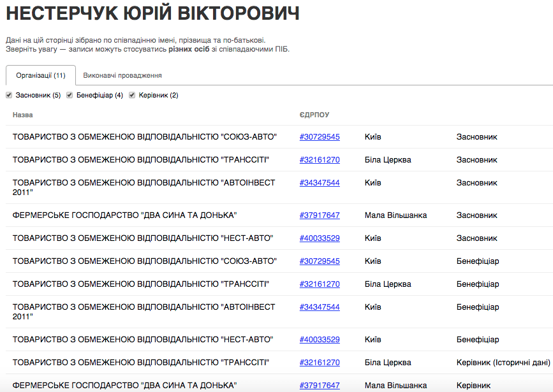Open link #30729545 in СОЮЗ-АВТО Засновник row
The height and width of the screenshot is (392, 553).
point(320,137)
